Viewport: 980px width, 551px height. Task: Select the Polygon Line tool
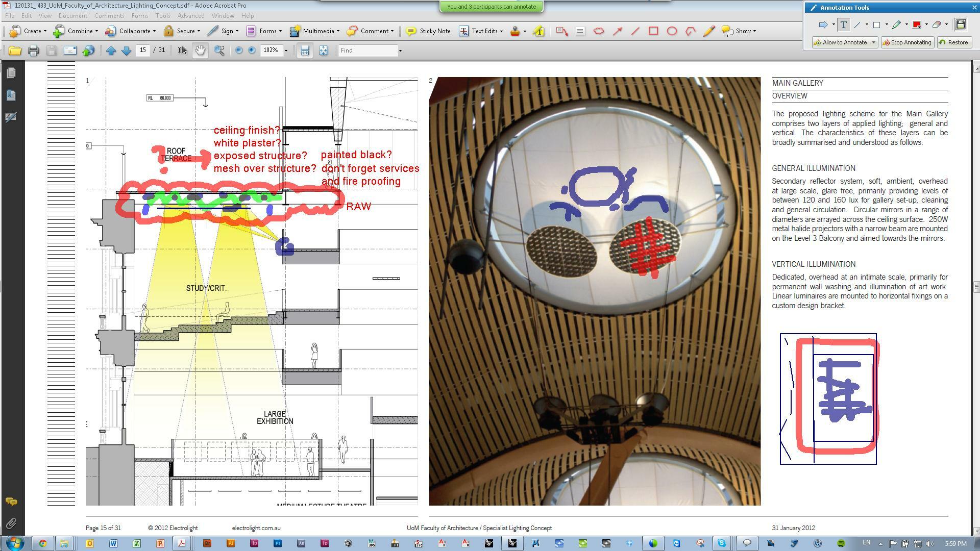(x=690, y=31)
